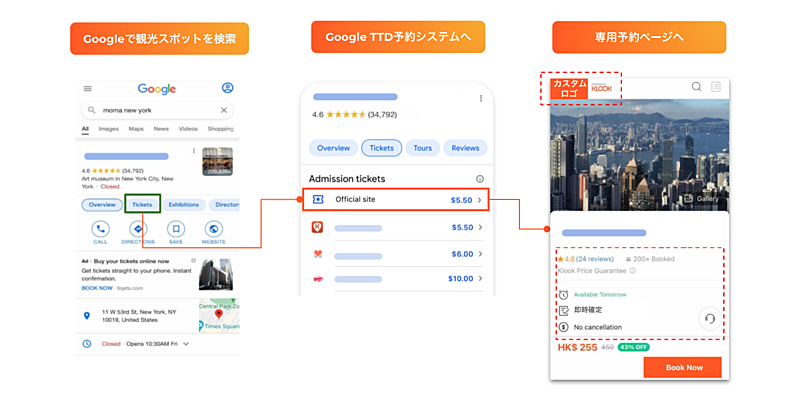Screen dimensions: 800x416
Task: Click the red Klook icon in $5.50 row
Action: [x=317, y=227]
